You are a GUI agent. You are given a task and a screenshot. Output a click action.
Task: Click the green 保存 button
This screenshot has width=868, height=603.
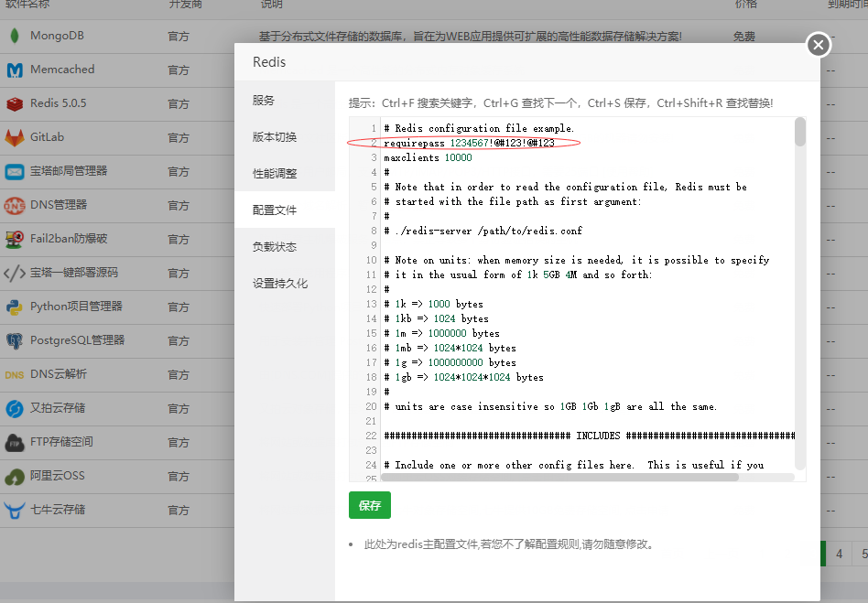coord(370,505)
